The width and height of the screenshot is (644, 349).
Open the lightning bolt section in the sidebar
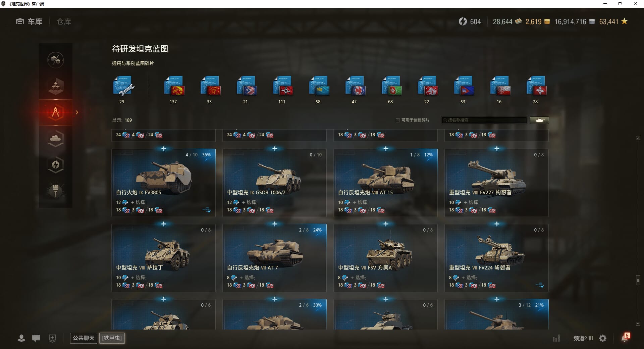pyautogui.click(x=56, y=165)
